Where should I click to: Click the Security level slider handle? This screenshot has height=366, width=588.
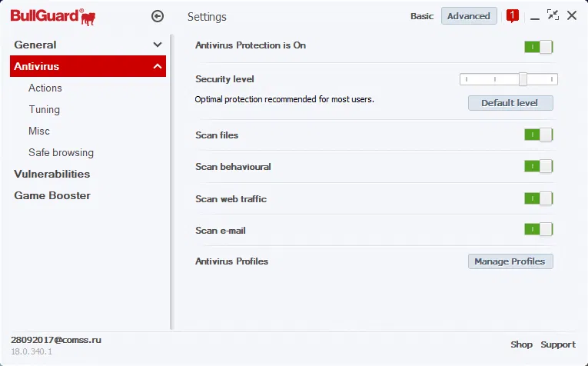click(x=523, y=78)
